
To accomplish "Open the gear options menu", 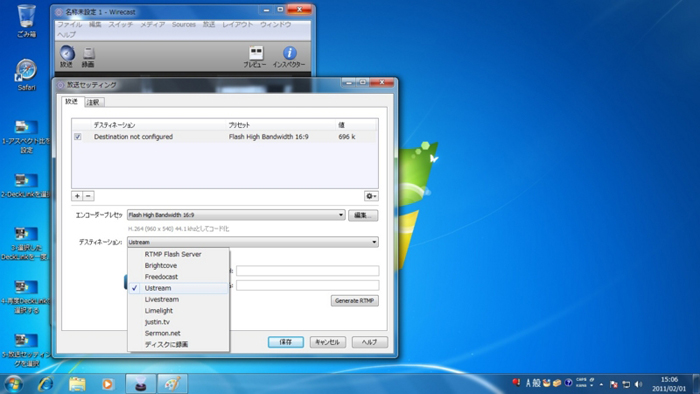I will point(371,196).
